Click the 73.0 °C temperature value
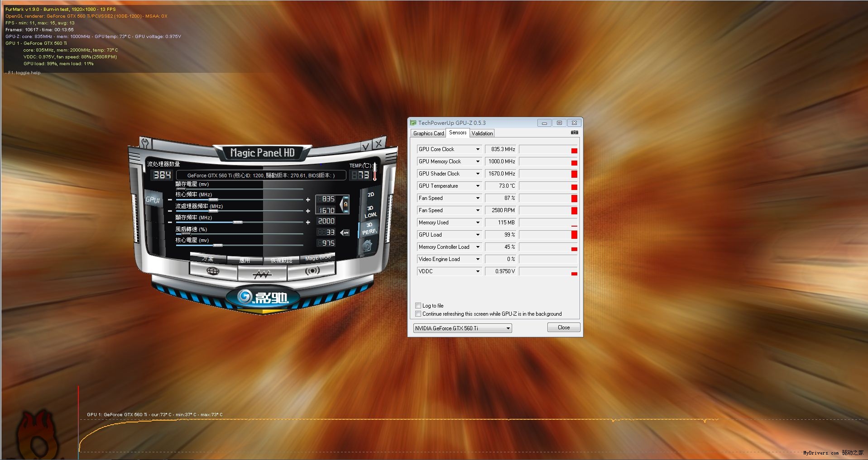Viewport: 868px width, 460px height. 501,186
